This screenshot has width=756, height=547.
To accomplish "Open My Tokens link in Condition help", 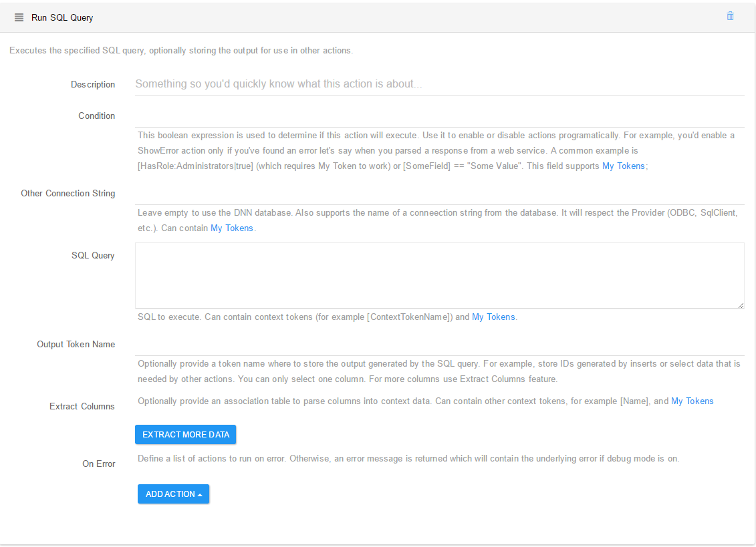I will (x=623, y=166).
